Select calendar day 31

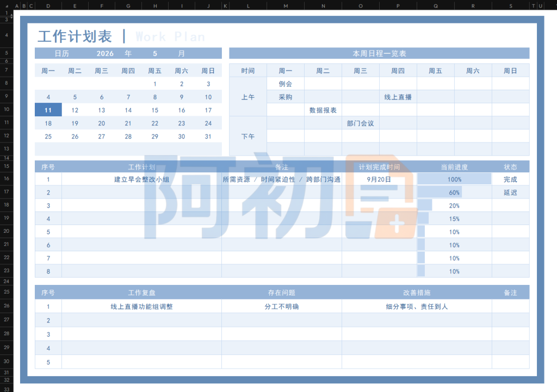click(x=208, y=136)
